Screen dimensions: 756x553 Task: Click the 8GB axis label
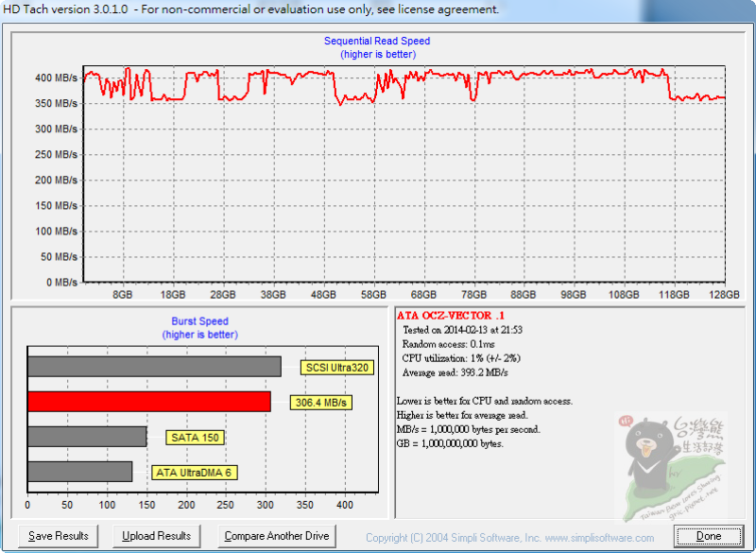[x=123, y=295]
